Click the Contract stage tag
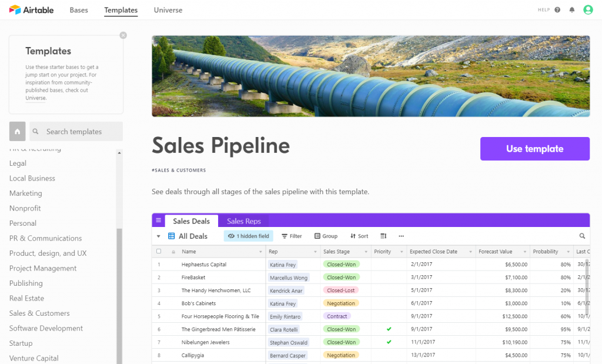The height and width of the screenshot is (364, 602). click(x=337, y=316)
